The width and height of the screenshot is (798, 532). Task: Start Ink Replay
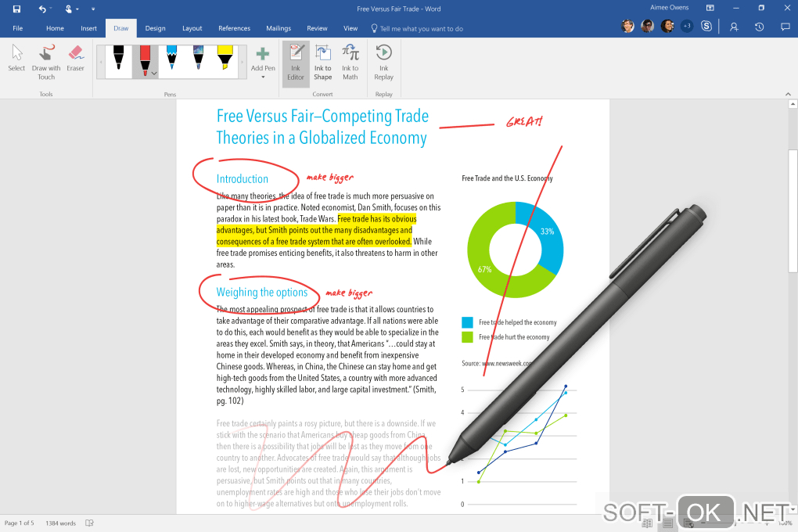[383, 63]
